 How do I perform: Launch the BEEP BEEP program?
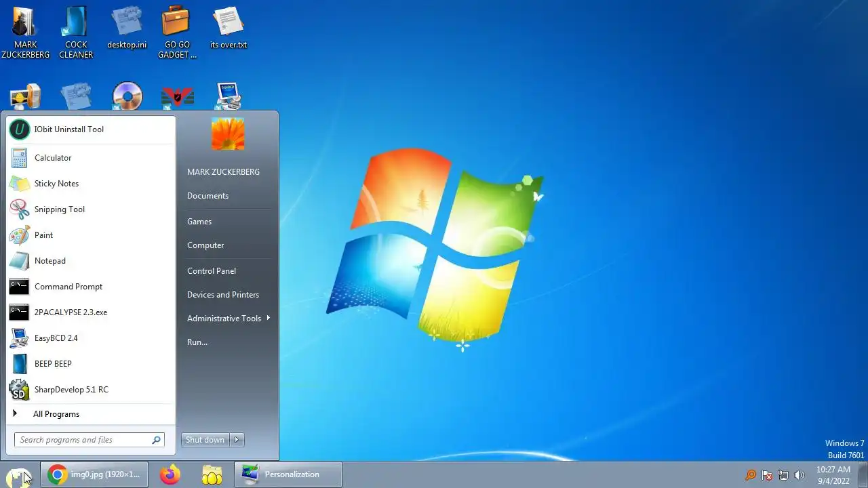[x=90, y=364]
